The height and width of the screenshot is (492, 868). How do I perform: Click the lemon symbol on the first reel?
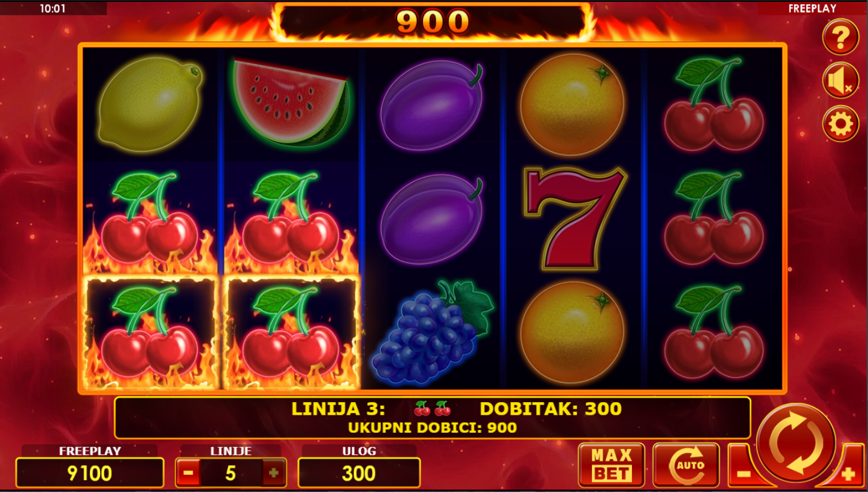(150, 104)
